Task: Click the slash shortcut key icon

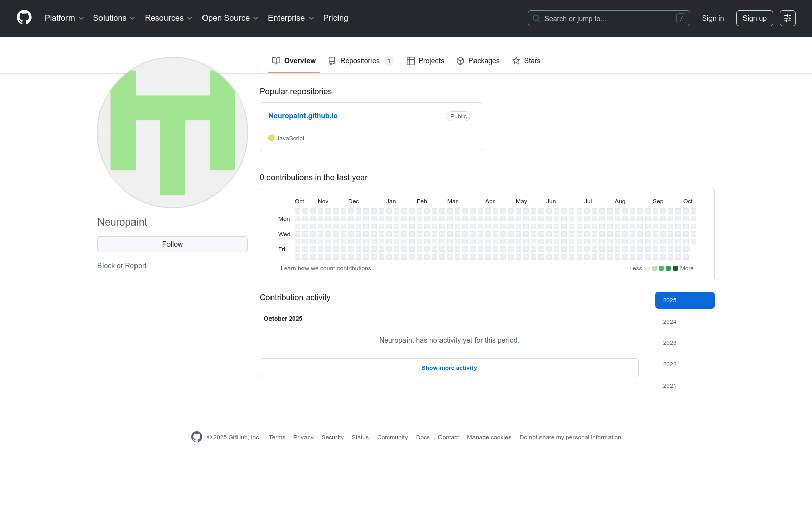Action: pos(681,18)
